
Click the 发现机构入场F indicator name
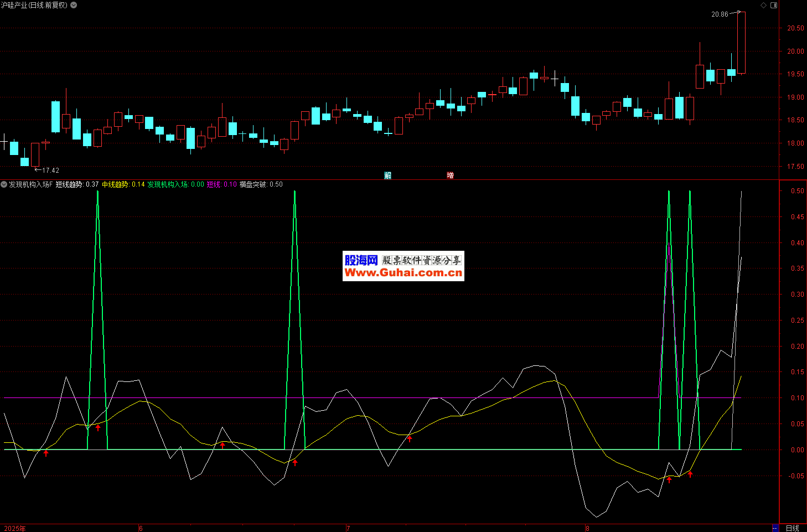click(x=30, y=184)
